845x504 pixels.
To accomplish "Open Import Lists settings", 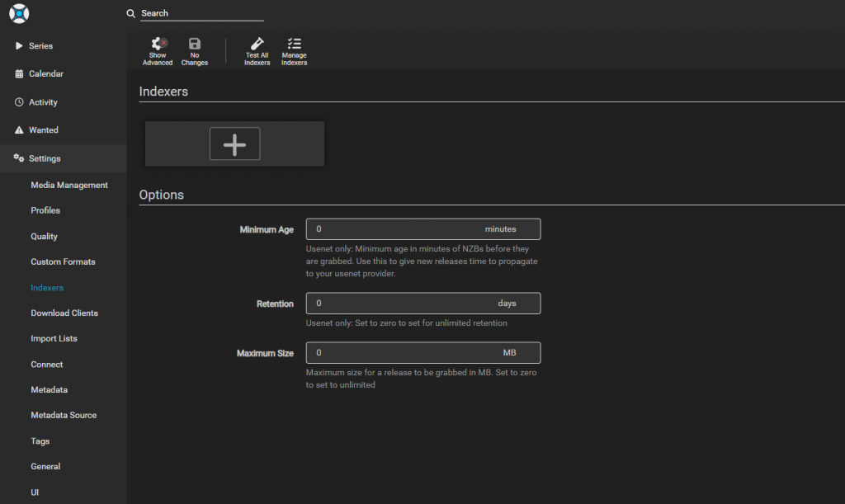I will click(54, 338).
